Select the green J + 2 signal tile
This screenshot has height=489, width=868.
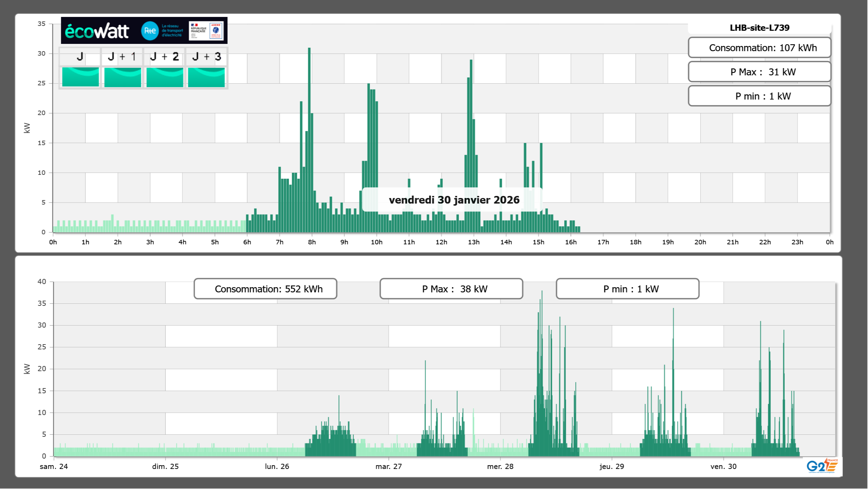[x=165, y=77]
